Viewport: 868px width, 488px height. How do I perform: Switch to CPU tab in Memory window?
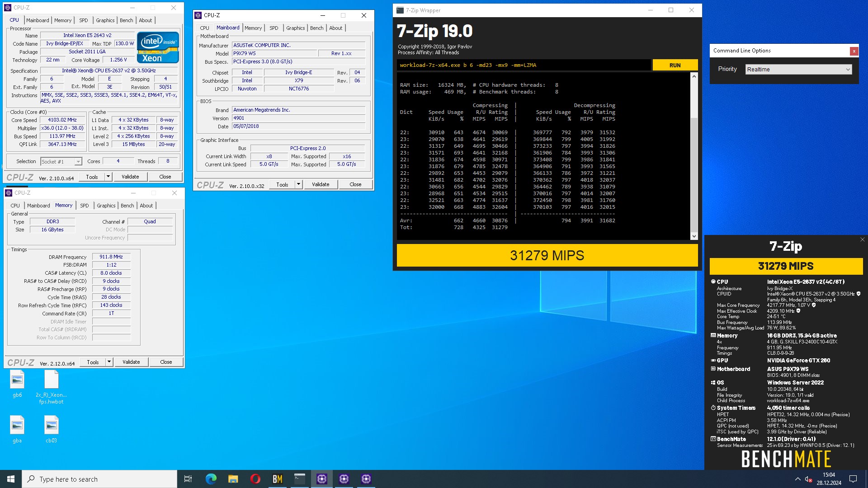15,206
